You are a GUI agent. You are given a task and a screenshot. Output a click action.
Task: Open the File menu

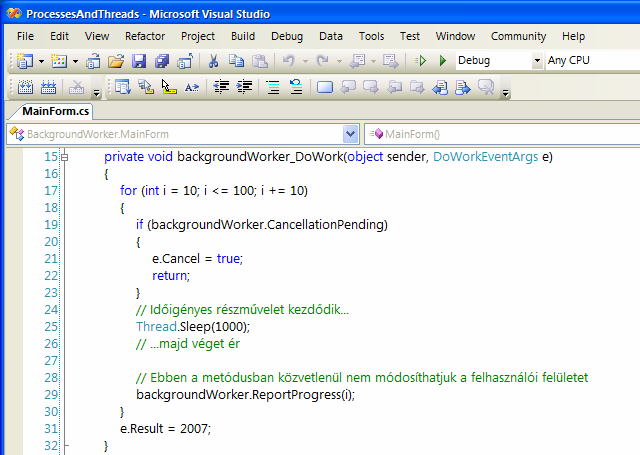point(25,36)
